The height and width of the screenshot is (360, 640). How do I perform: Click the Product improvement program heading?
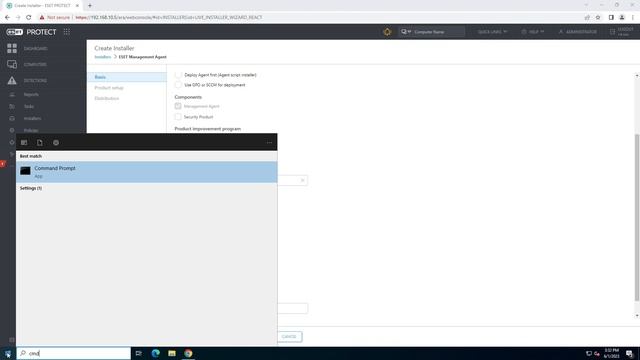click(208, 129)
